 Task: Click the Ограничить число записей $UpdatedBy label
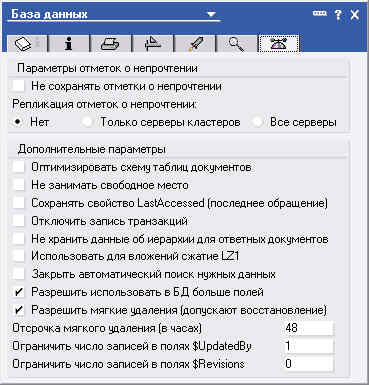(132, 346)
